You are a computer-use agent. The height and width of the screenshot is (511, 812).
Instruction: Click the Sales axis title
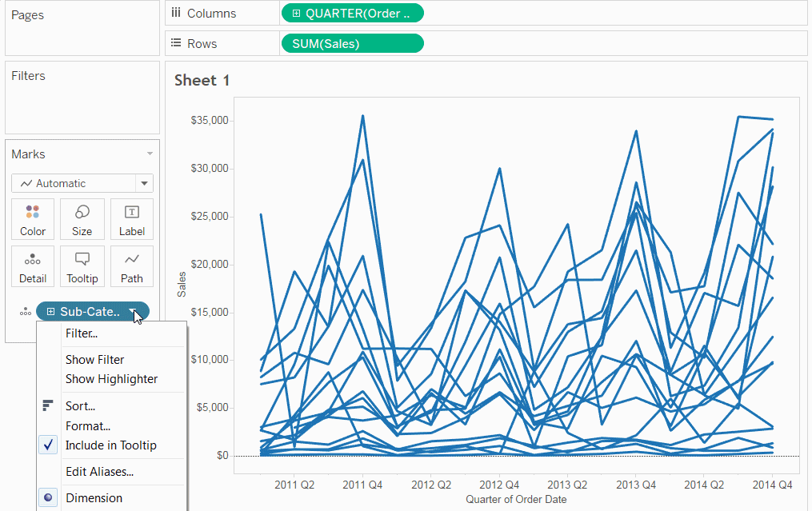(182, 284)
